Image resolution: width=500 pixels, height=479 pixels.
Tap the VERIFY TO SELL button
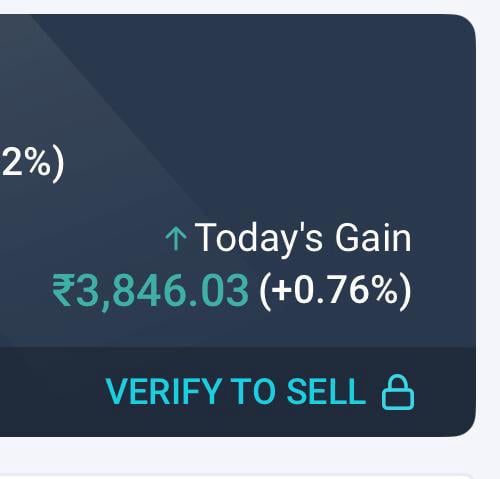[x=260, y=392]
